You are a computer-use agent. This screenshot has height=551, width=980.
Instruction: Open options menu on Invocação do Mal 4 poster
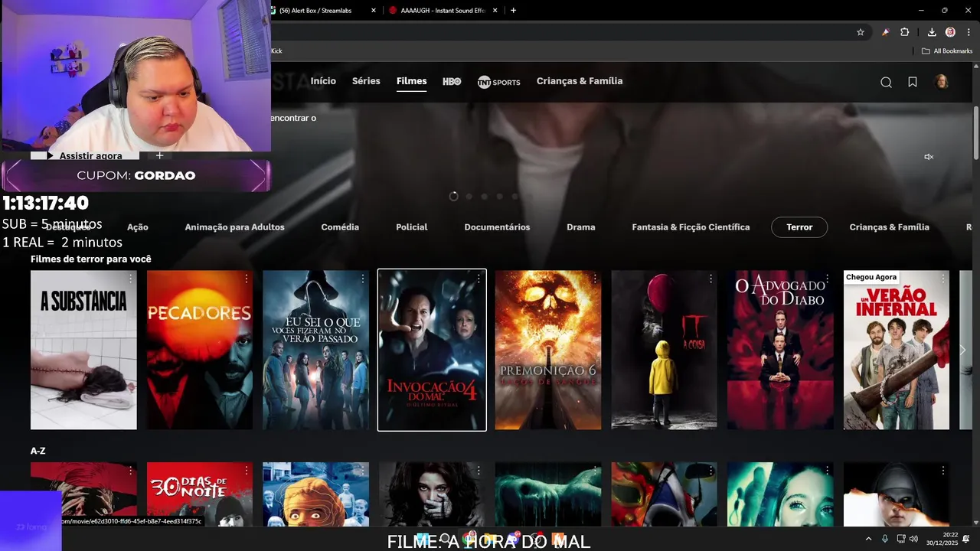coord(479,279)
